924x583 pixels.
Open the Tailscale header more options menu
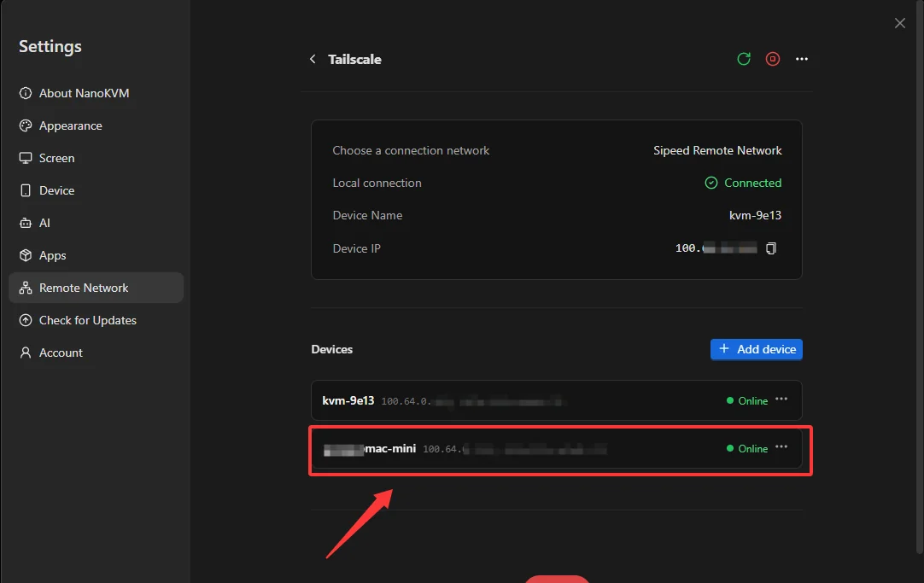click(801, 59)
